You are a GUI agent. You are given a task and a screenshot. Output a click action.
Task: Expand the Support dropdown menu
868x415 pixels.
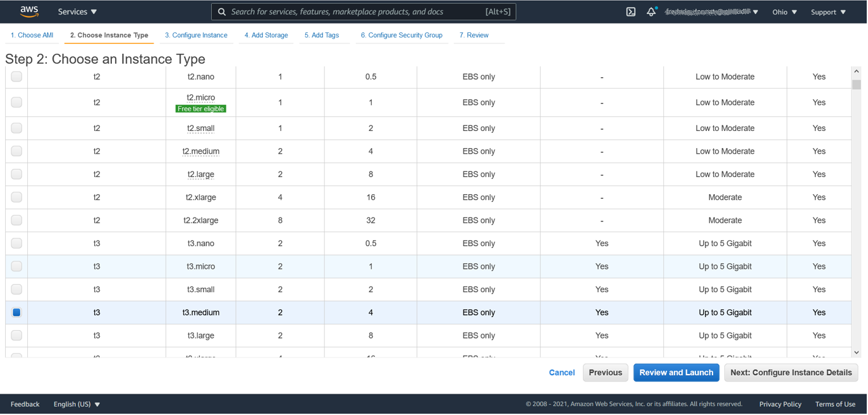click(x=828, y=12)
